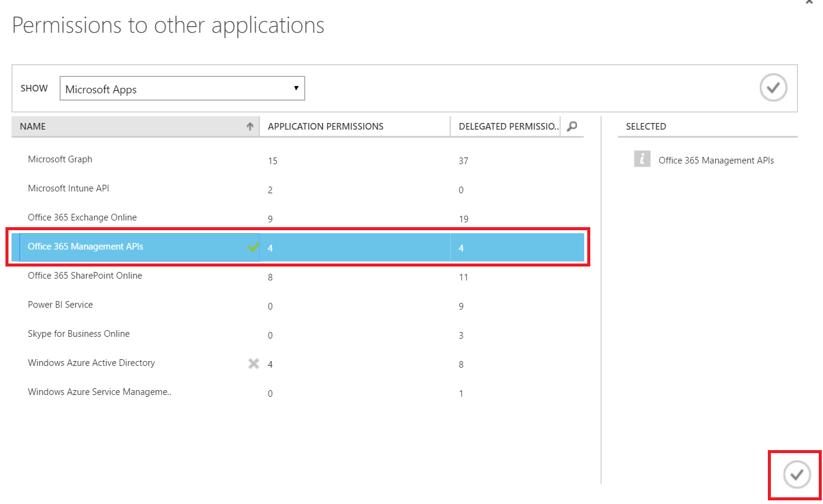Confirm with the checkmark button below the Selected panel
The height and width of the screenshot is (504, 823).
pyautogui.click(x=796, y=474)
